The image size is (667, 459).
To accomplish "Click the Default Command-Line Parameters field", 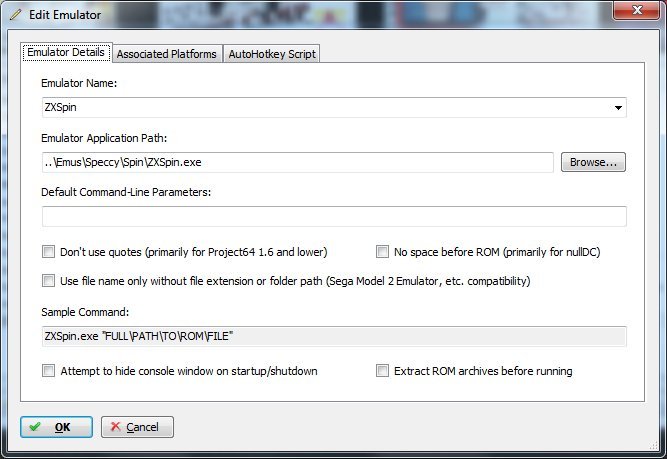I will [x=334, y=217].
